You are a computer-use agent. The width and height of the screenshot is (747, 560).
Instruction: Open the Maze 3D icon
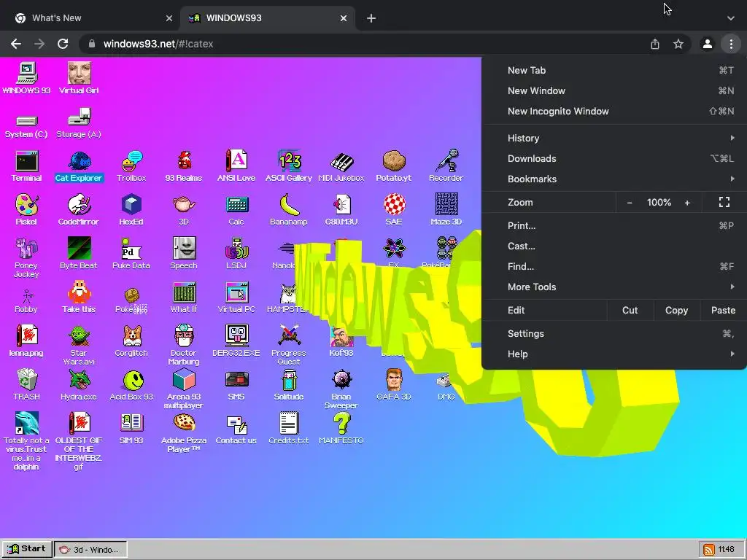coord(446,209)
